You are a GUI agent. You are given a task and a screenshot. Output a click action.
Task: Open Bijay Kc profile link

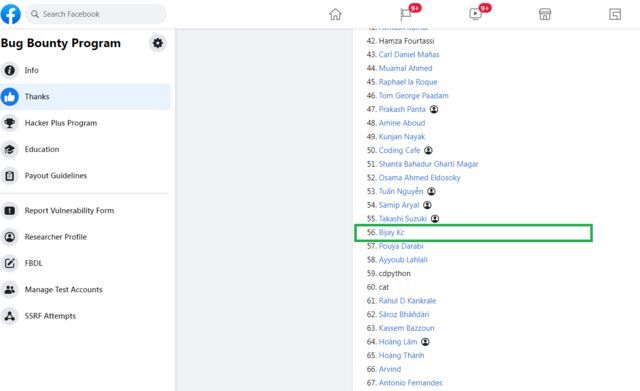tap(391, 232)
